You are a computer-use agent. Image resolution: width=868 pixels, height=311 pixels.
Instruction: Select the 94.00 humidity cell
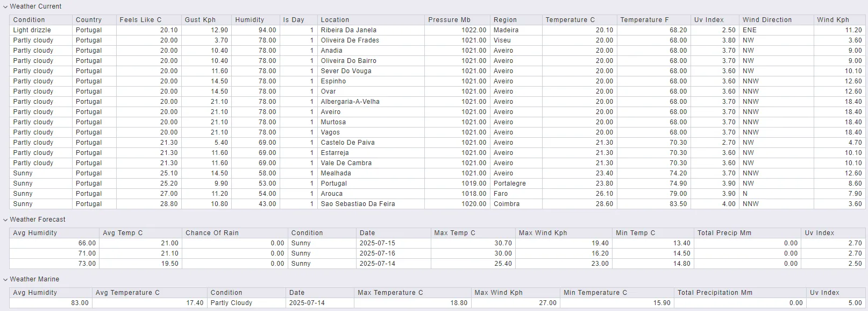[255, 30]
